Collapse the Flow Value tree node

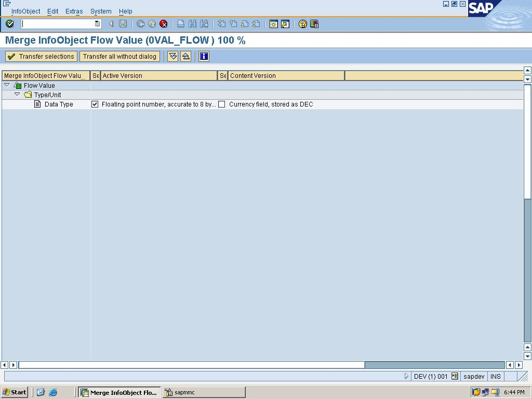tap(7, 85)
